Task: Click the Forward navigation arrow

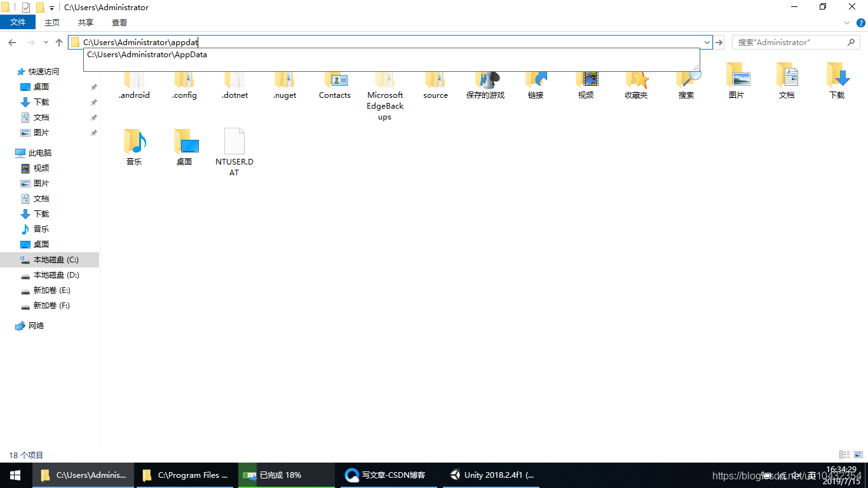Action: pos(31,43)
